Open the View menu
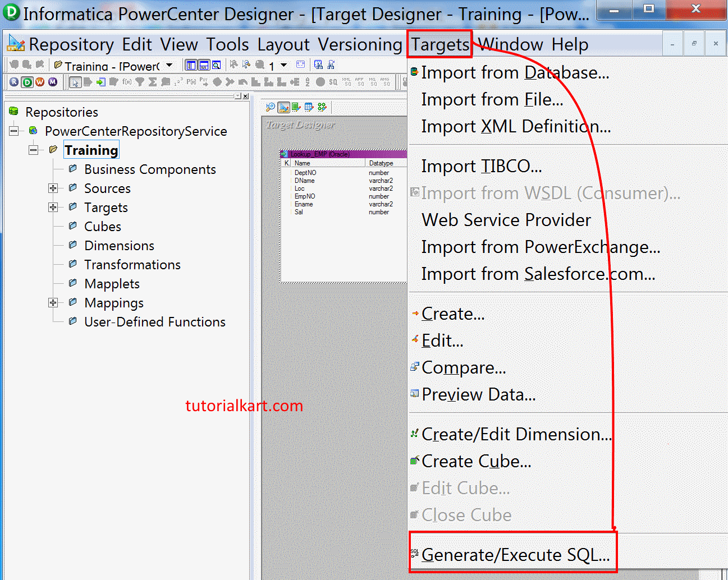Screen dimensions: 728x580 [179, 44]
